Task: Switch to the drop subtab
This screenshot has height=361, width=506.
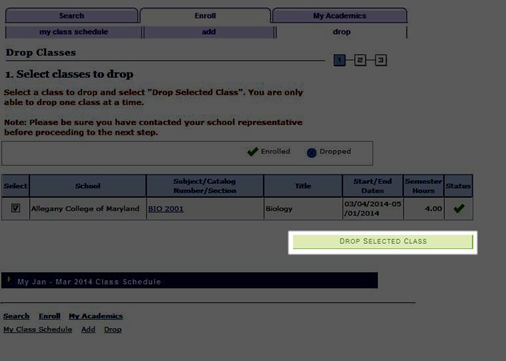Action: coord(342,32)
